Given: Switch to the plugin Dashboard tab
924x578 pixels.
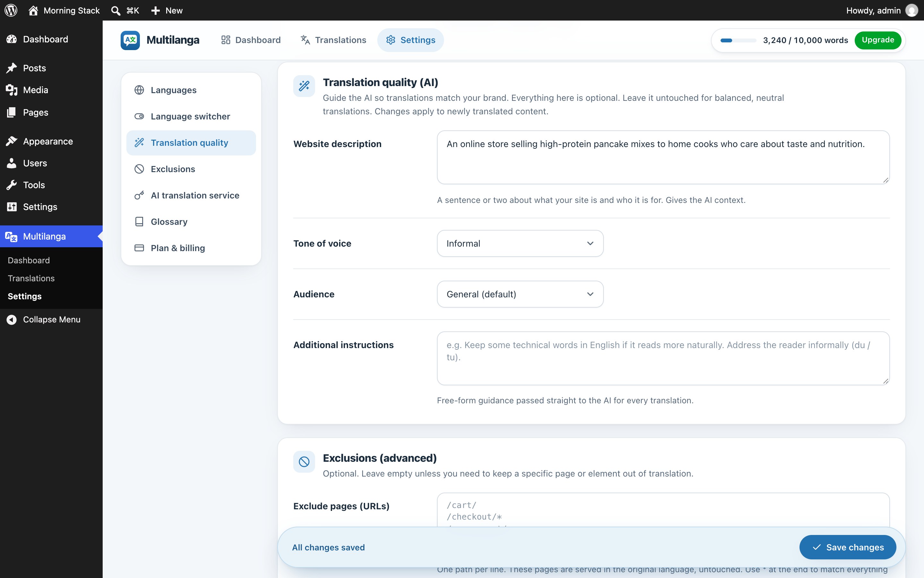Looking at the screenshot, I should click(251, 40).
